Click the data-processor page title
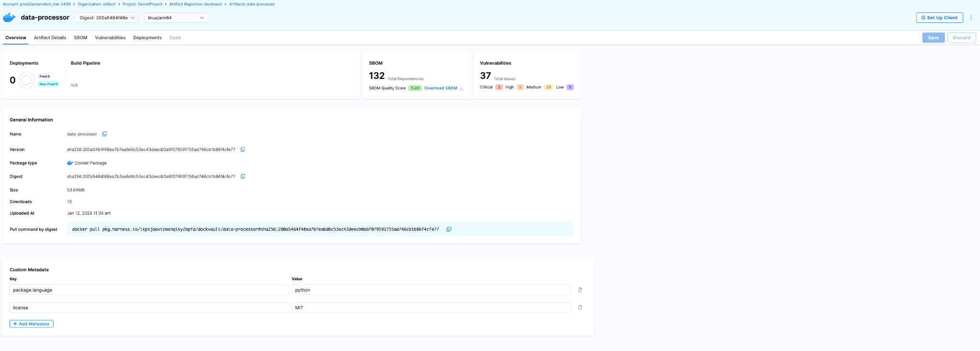Image resolution: width=980 pixels, height=351 pixels. click(x=45, y=18)
